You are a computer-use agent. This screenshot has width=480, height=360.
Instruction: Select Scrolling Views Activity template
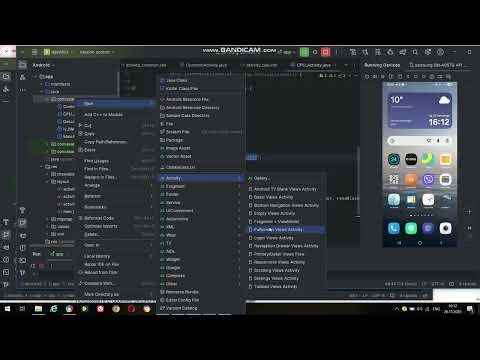click(x=286, y=270)
